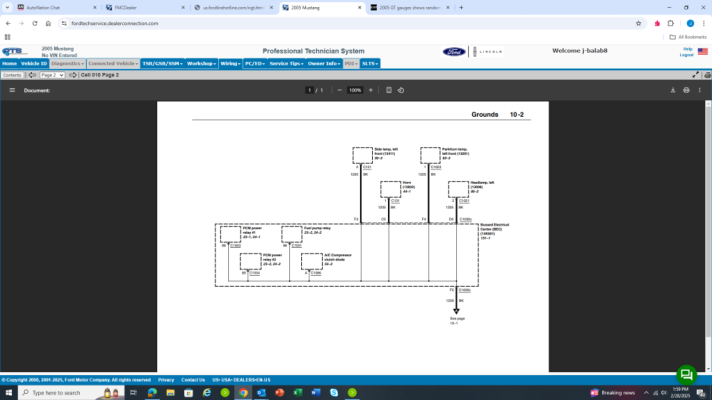
Task: Click the Ford oval logo
Action: coord(454,52)
